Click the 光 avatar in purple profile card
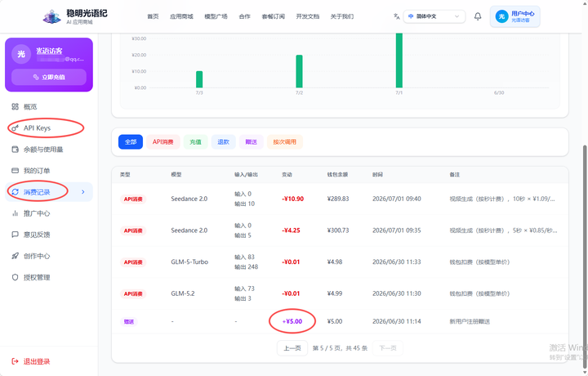 pos(21,54)
